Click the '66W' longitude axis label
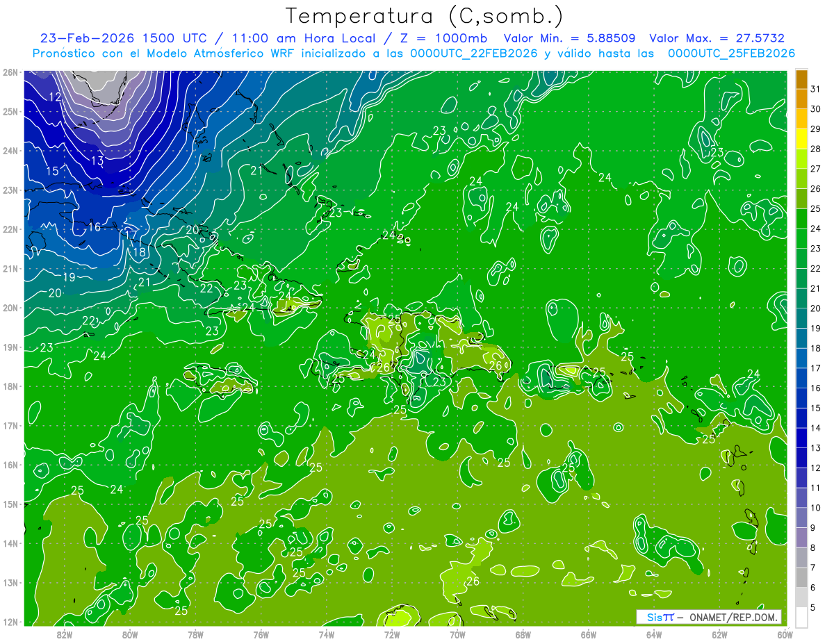The width and height of the screenshot is (834, 644). pyautogui.click(x=588, y=634)
